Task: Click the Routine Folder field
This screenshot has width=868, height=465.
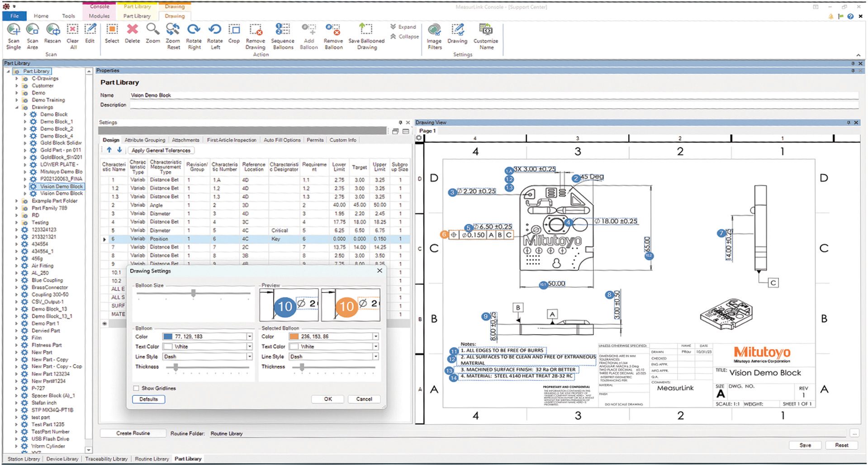Action: pos(527,433)
